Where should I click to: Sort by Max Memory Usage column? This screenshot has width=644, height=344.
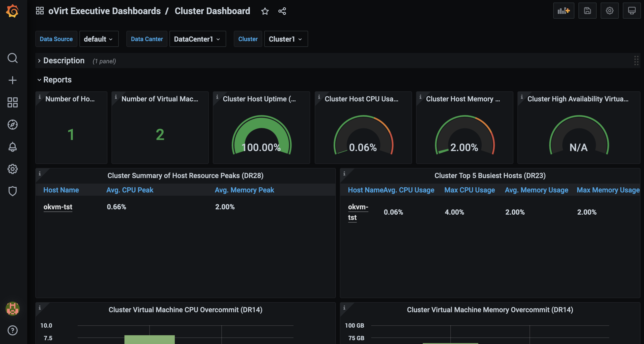click(608, 190)
